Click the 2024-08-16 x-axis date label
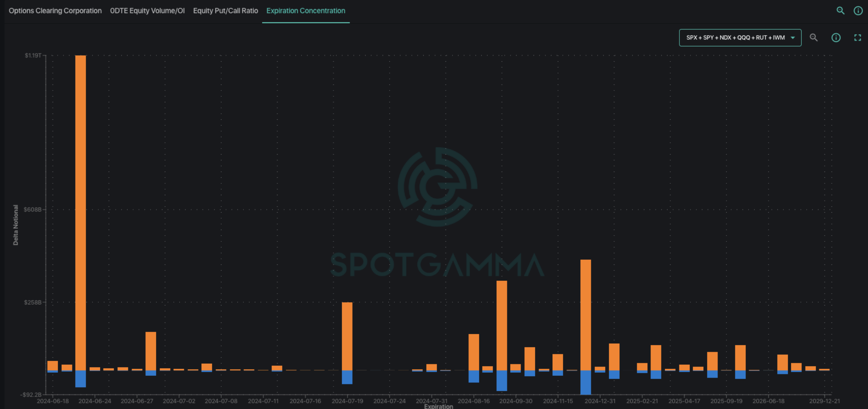Image resolution: width=868 pixels, height=409 pixels. click(x=474, y=401)
